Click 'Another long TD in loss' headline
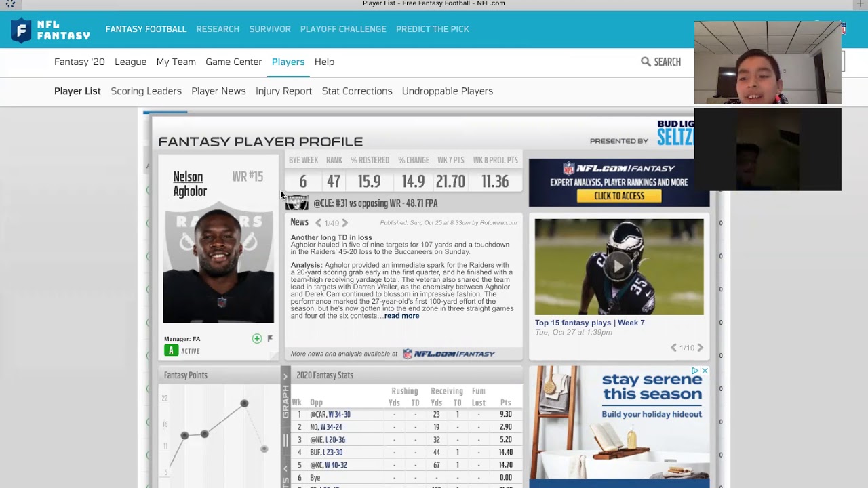This screenshot has width=868, height=488. [x=331, y=237]
